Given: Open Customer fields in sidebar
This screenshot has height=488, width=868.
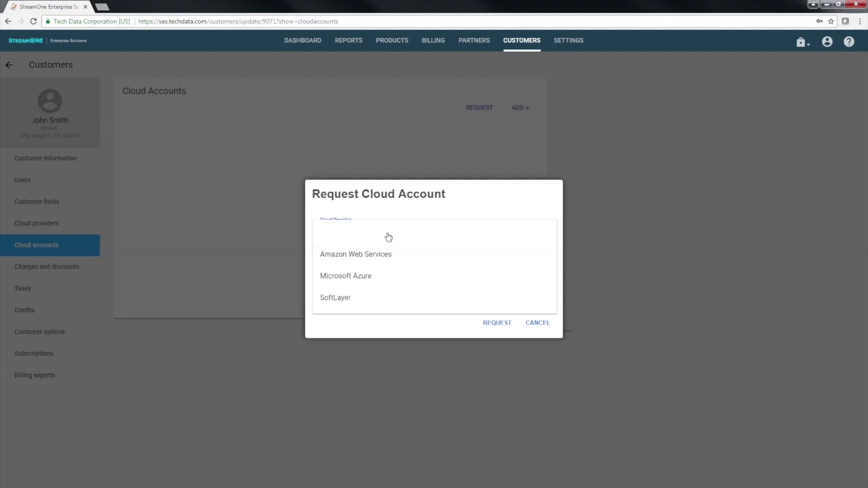Looking at the screenshot, I should [50, 202].
